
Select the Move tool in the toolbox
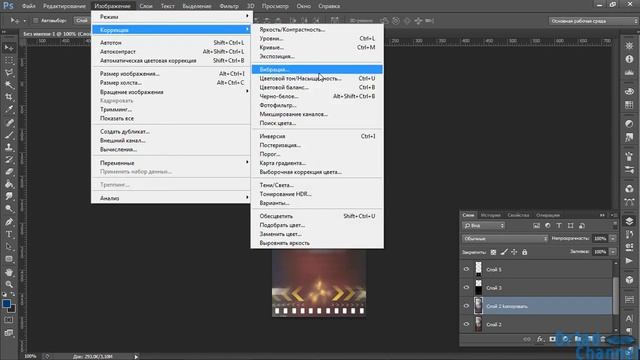(x=9, y=48)
